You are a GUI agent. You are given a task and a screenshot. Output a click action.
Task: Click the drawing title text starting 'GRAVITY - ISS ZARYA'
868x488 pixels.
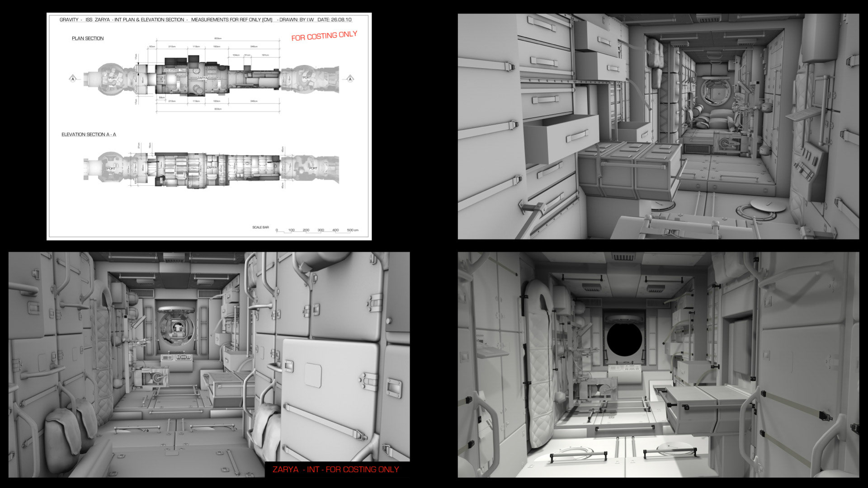click(206, 20)
